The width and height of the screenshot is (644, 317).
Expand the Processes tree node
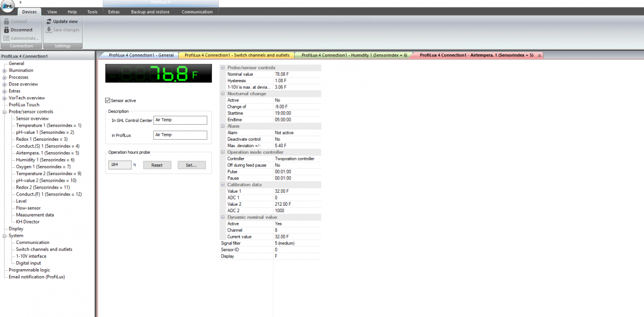4,77
